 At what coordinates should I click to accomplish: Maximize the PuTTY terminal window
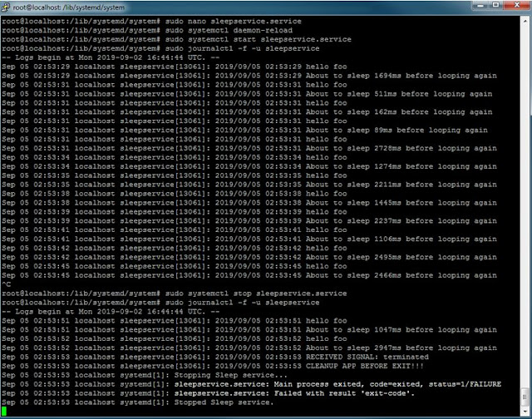pos(495,5)
